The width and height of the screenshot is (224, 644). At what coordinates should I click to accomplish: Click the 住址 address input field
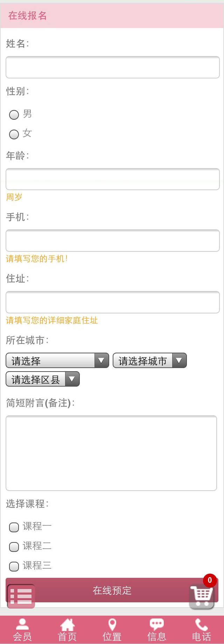click(112, 302)
